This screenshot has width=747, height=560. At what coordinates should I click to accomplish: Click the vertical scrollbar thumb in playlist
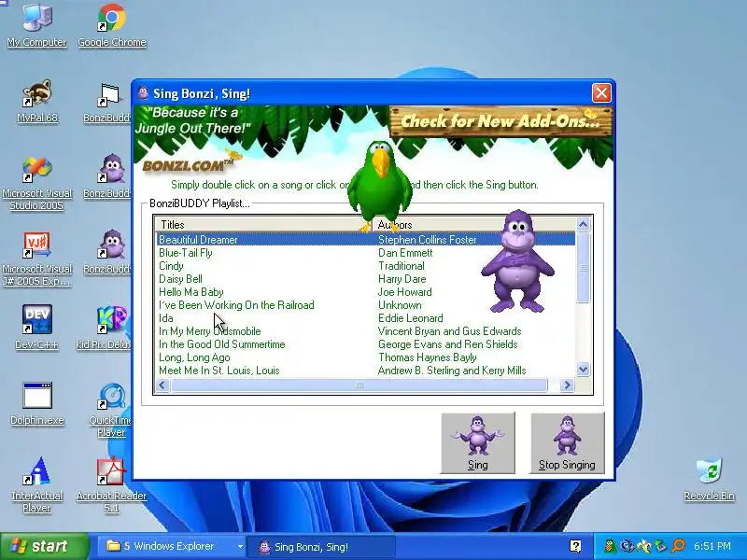(583, 268)
